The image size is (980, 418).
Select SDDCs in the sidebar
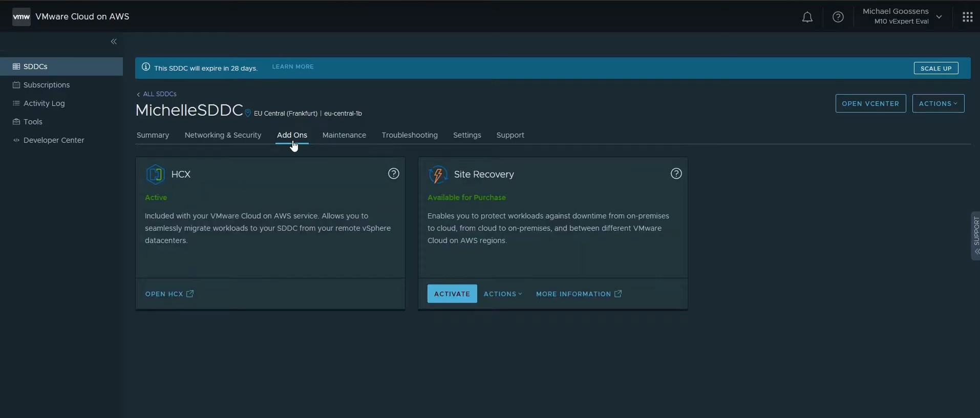[x=61, y=67]
